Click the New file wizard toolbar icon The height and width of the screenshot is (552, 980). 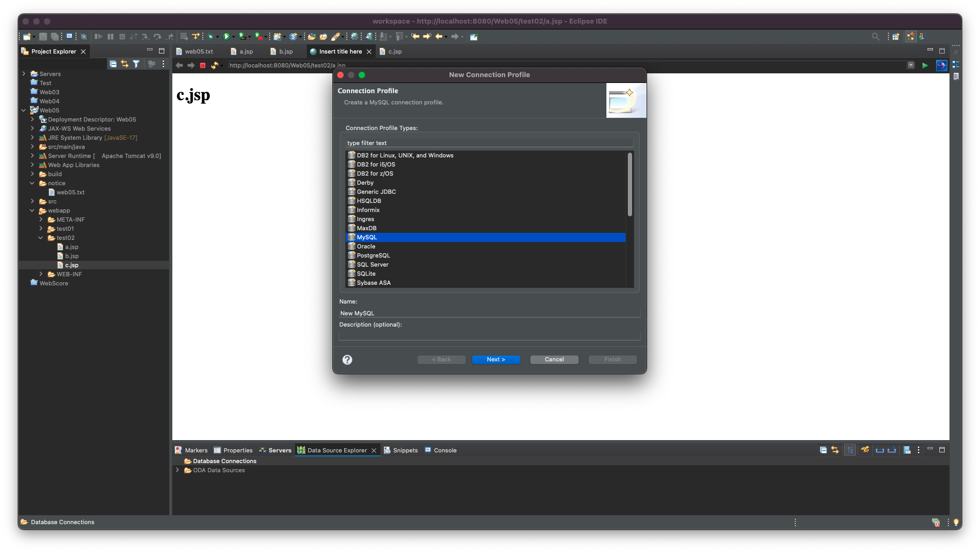pyautogui.click(x=27, y=36)
